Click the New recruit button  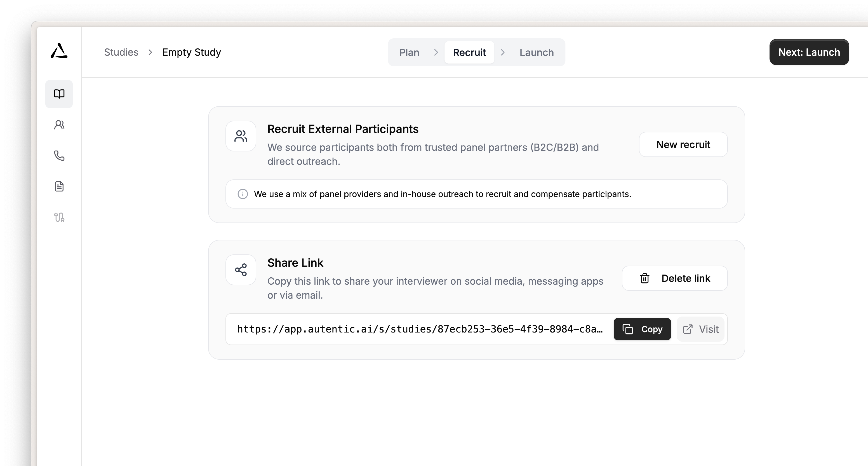click(x=683, y=145)
